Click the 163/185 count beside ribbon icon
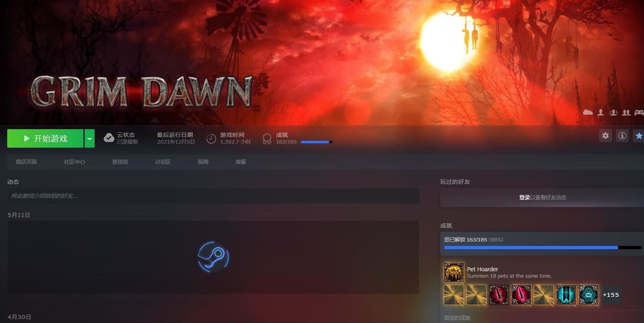The width and height of the screenshot is (644, 323). pos(286,142)
